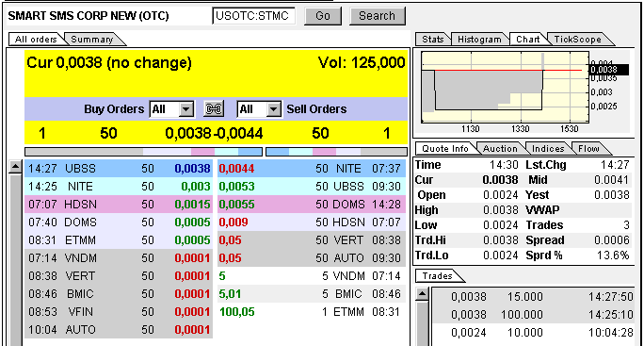Click the SMART SMS CORP NEW (OTC) title
The height and width of the screenshot is (346, 644).
[x=89, y=16]
